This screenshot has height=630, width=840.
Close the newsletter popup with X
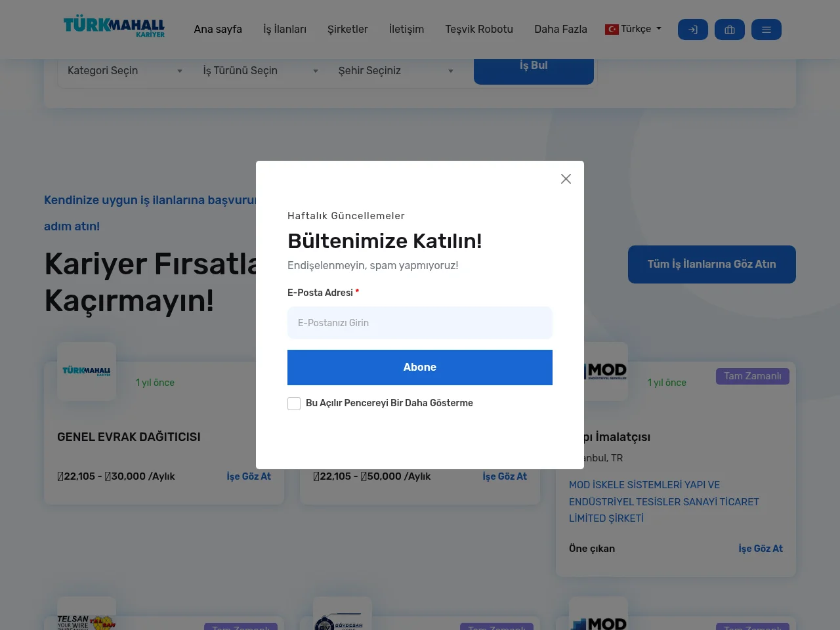coord(566,179)
